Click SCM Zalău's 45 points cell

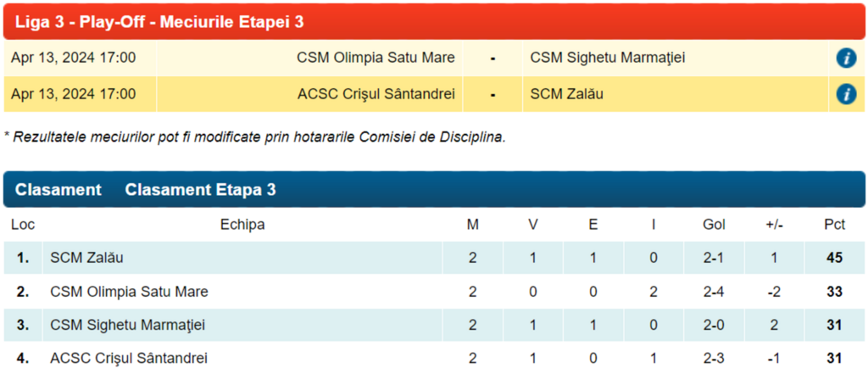point(834,258)
